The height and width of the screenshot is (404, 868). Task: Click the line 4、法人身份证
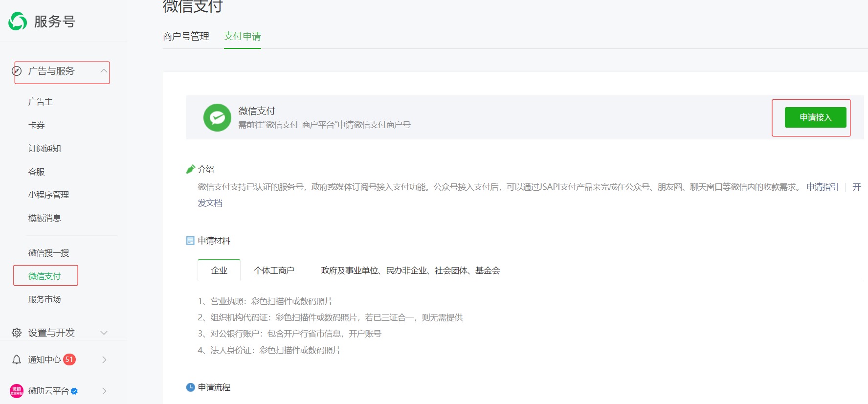tap(269, 350)
